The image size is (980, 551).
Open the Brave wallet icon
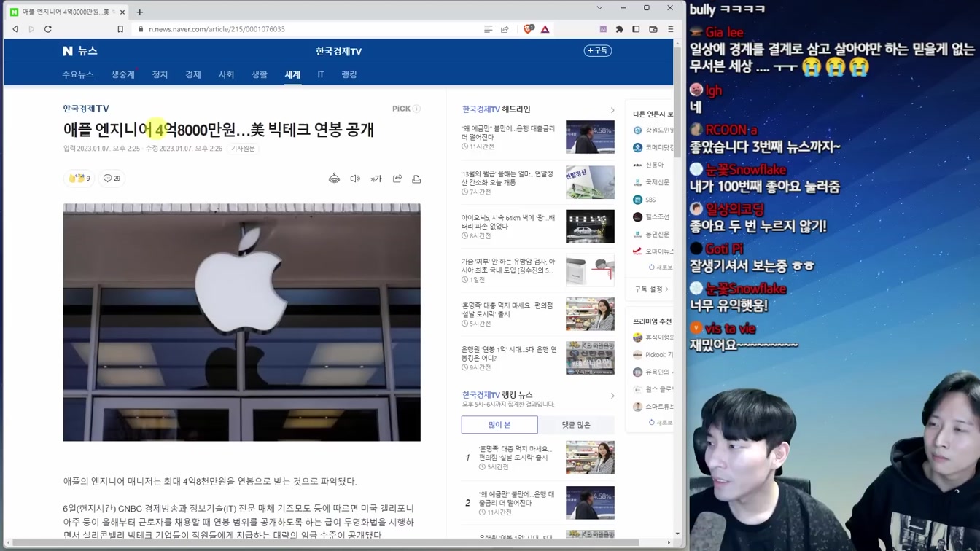pos(653,29)
